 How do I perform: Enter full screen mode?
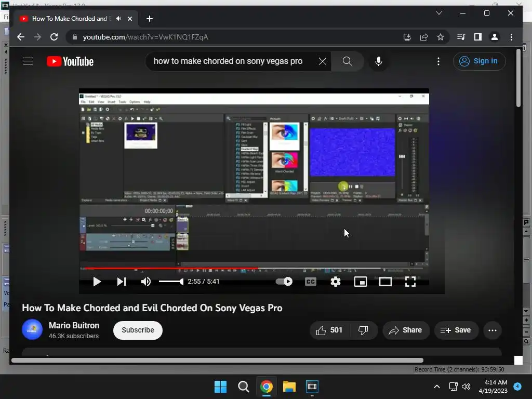tap(410, 282)
